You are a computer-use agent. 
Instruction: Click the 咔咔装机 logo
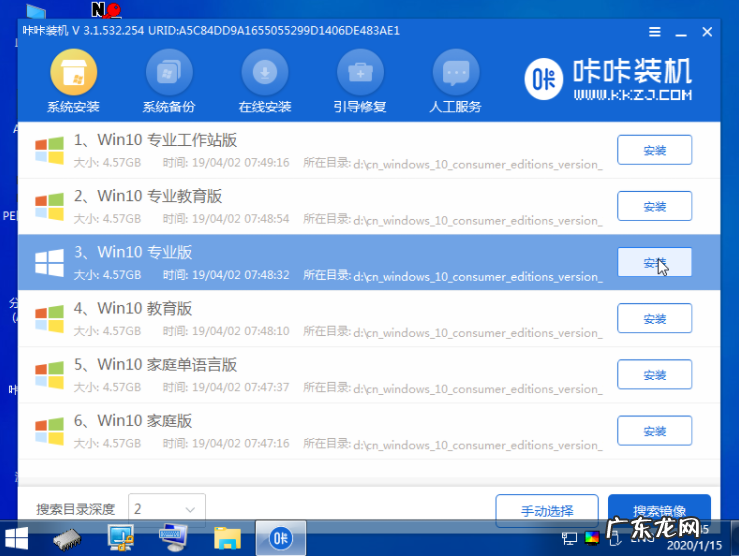608,79
